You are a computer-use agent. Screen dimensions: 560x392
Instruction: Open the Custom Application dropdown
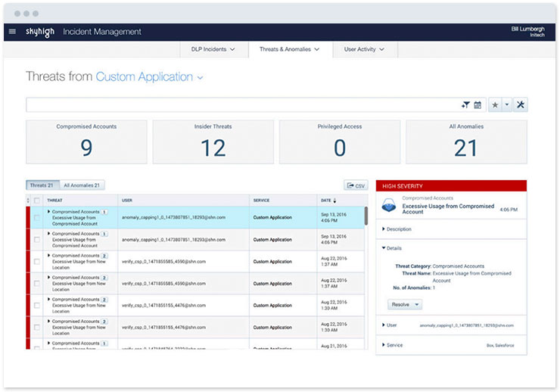click(149, 77)
